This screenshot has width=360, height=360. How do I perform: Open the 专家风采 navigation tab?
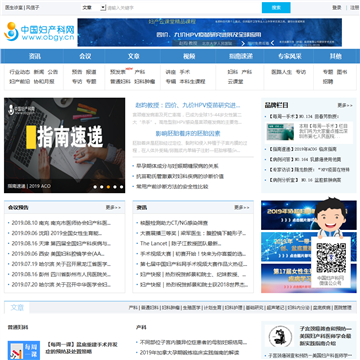(290, 56)
